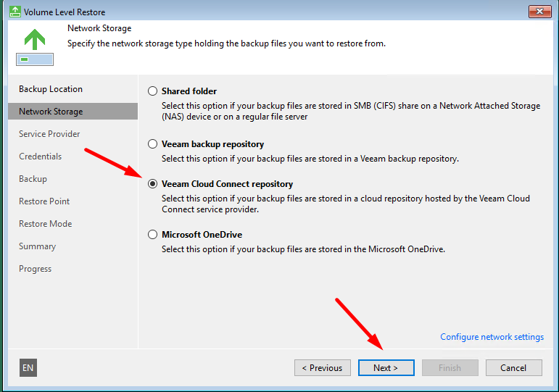Click the Volume Level Restore title bar icon

tap(15, 12)
